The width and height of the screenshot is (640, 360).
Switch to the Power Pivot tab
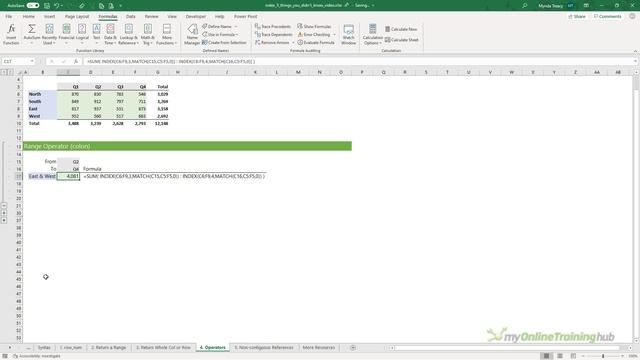pyautogui.click(x=245, y=16)
